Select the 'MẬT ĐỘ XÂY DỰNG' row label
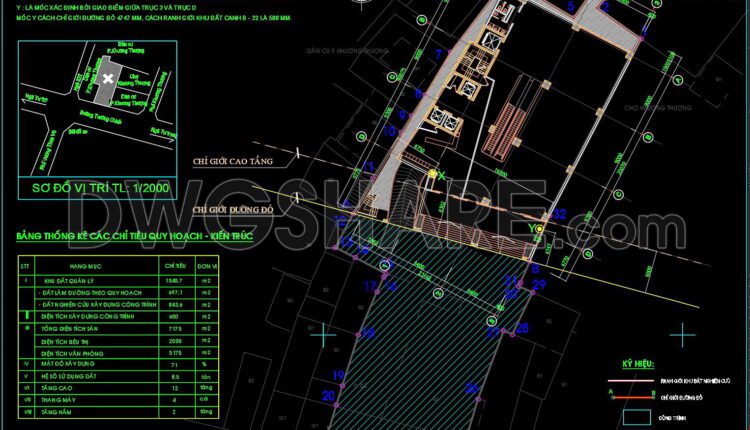This screenshot has width=750, height=430. pos(67,364)
